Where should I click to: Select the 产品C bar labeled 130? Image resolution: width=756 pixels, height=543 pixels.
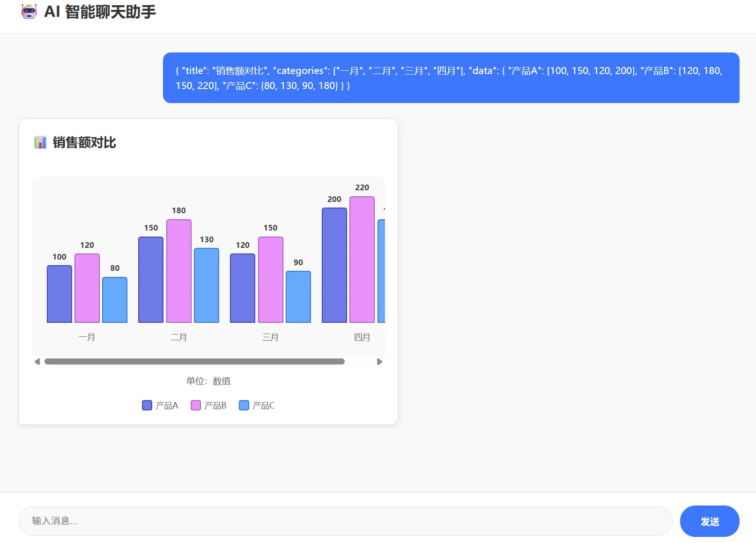click(207, 285)
